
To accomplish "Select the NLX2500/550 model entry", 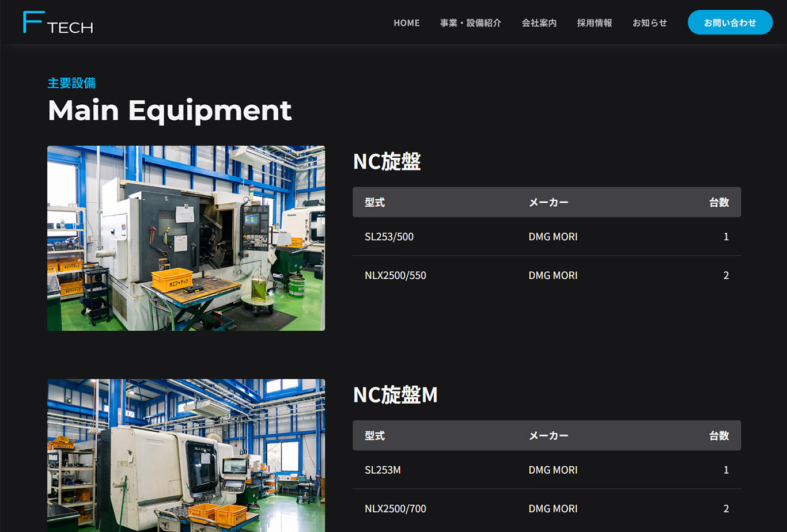I will [395, 275].
